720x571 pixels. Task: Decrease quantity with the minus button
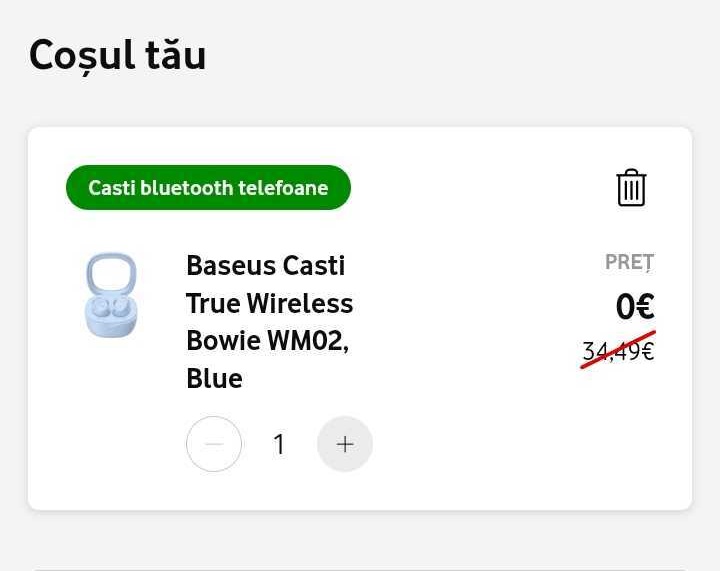pyautogui.click(x=214, y=444)
